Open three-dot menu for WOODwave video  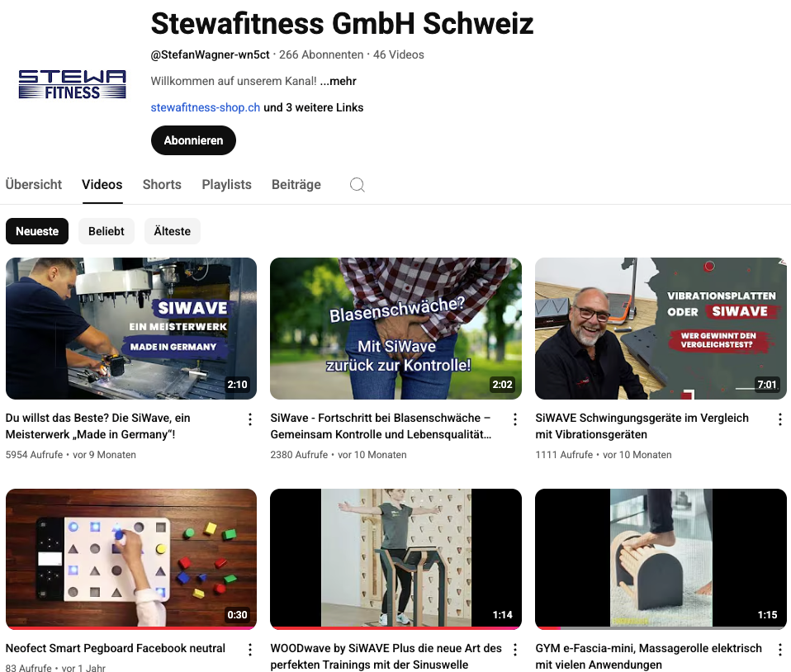(515, 650)
